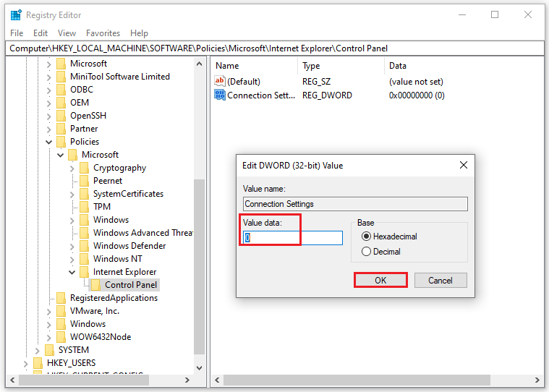Click the Peernet folder icon
Viewport: 549px width, 392px height.
[x=84, y=181]
